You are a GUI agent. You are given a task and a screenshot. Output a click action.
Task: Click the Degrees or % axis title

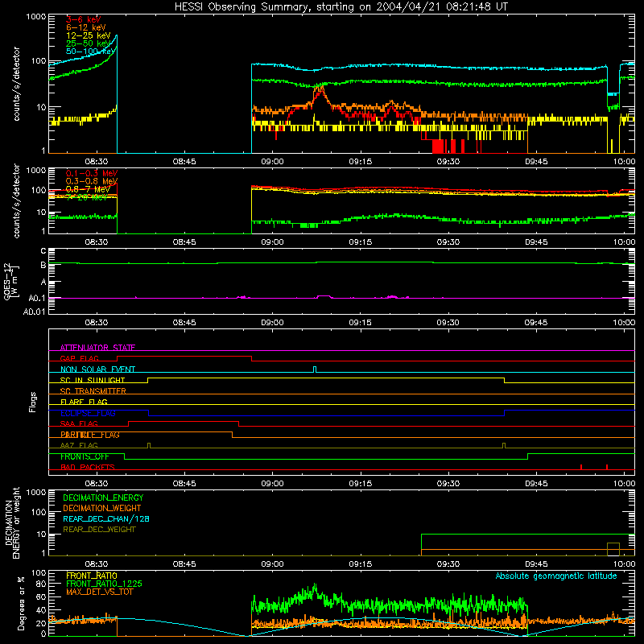coord(21,603)
